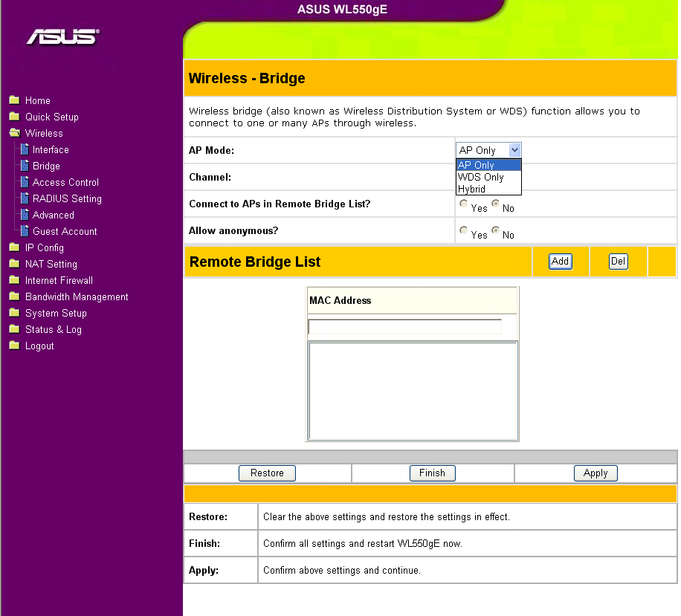
Task: Click the ASUS logo
Action: [x=63, y=36]
